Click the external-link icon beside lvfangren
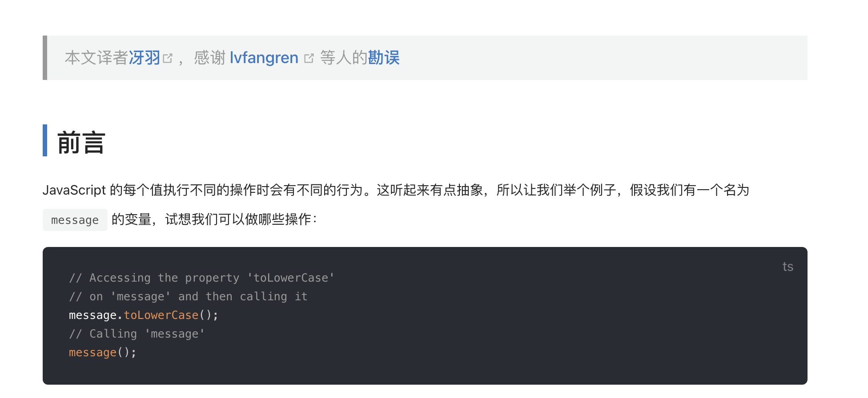The image size is (868, 398). click(309, 58)
